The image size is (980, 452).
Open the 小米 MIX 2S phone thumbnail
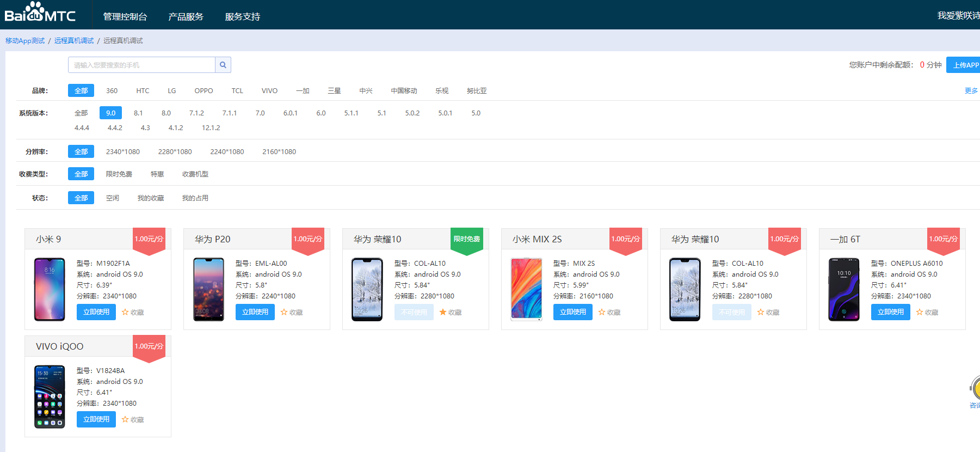[526, 289]
